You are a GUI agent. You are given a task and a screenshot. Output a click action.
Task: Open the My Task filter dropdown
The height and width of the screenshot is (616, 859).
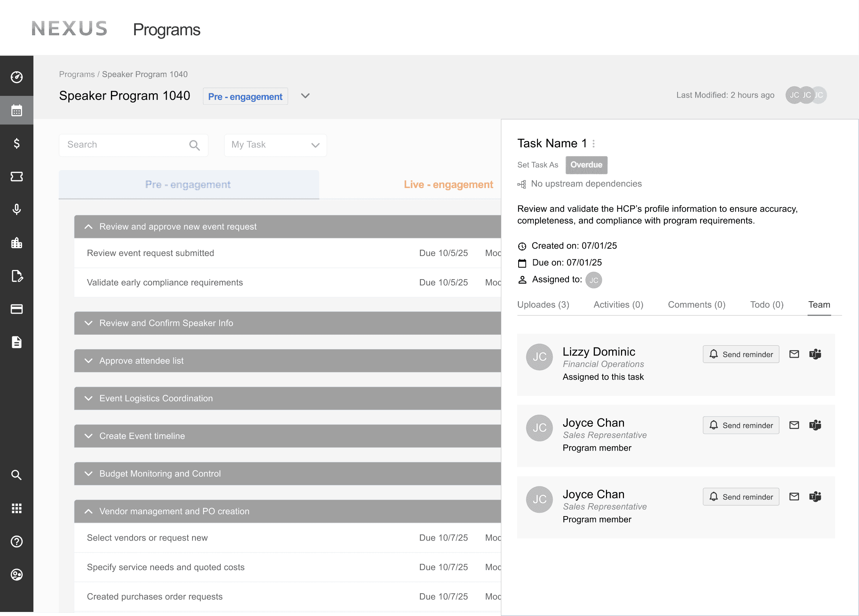pos(275,145)
